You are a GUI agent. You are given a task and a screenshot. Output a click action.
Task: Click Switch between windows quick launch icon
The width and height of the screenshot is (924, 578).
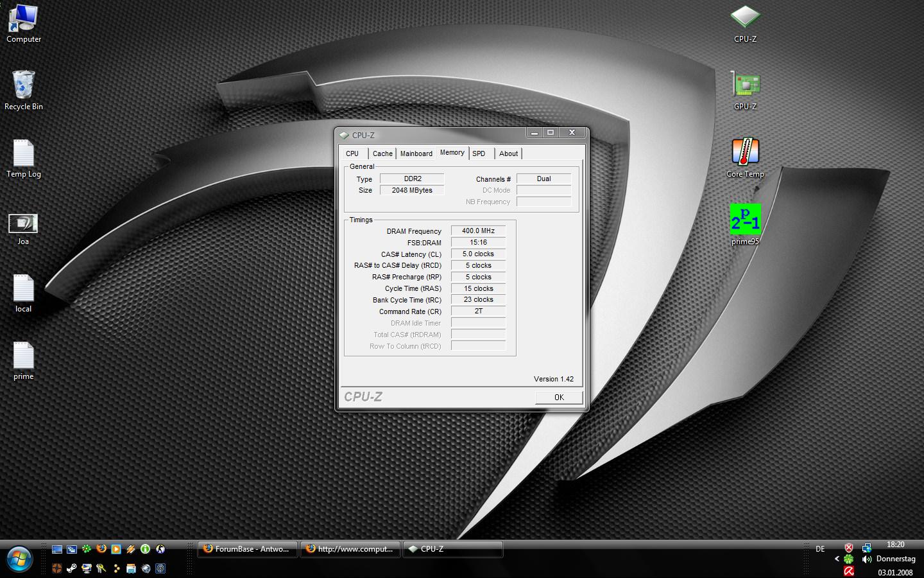(x=72, y=549)
